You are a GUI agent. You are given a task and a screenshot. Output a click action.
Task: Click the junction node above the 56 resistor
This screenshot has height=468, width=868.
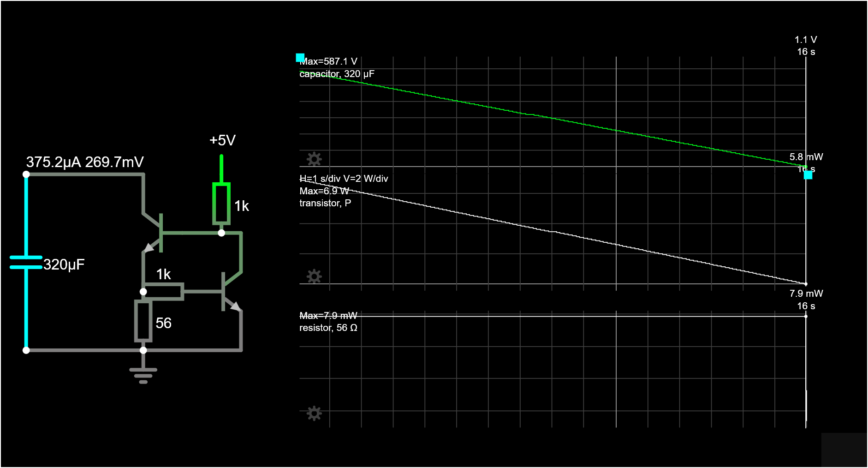click(143, 292)
